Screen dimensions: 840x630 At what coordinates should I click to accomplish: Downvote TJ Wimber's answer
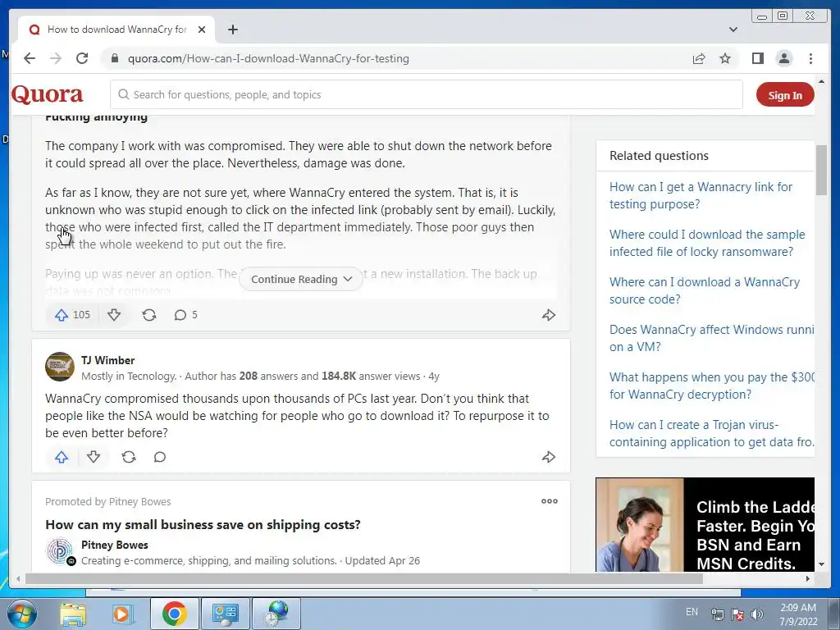(94, 457)
